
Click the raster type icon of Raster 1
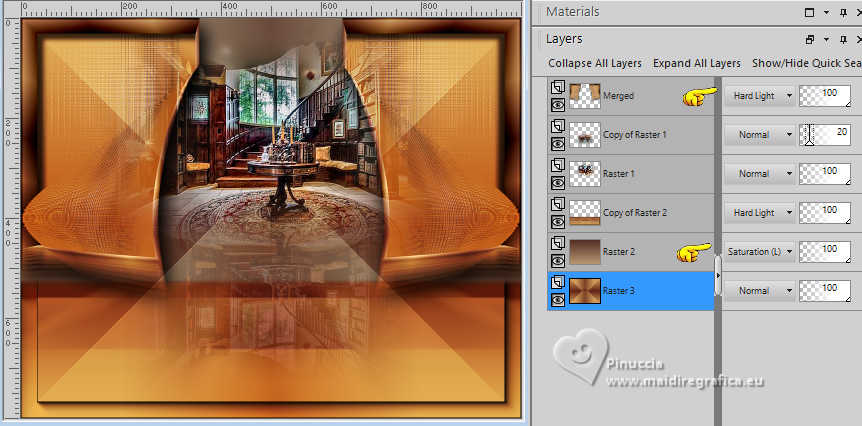[558, 166]
